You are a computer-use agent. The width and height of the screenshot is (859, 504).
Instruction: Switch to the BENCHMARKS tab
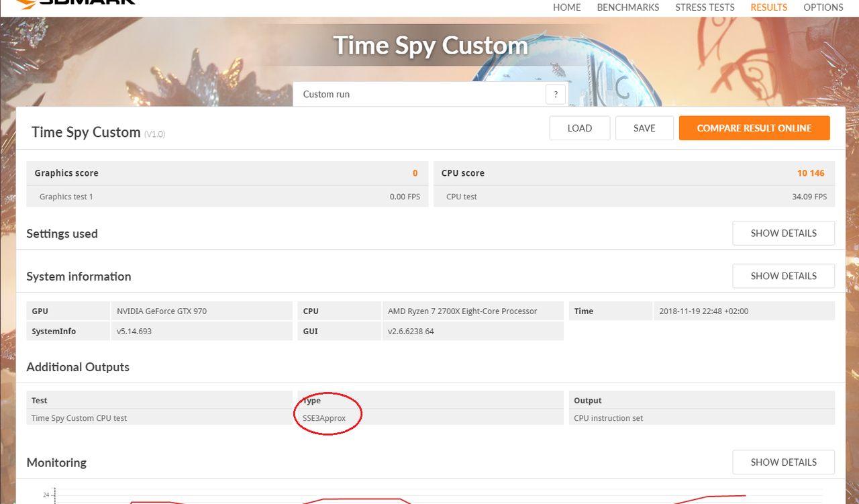[628, 7]
